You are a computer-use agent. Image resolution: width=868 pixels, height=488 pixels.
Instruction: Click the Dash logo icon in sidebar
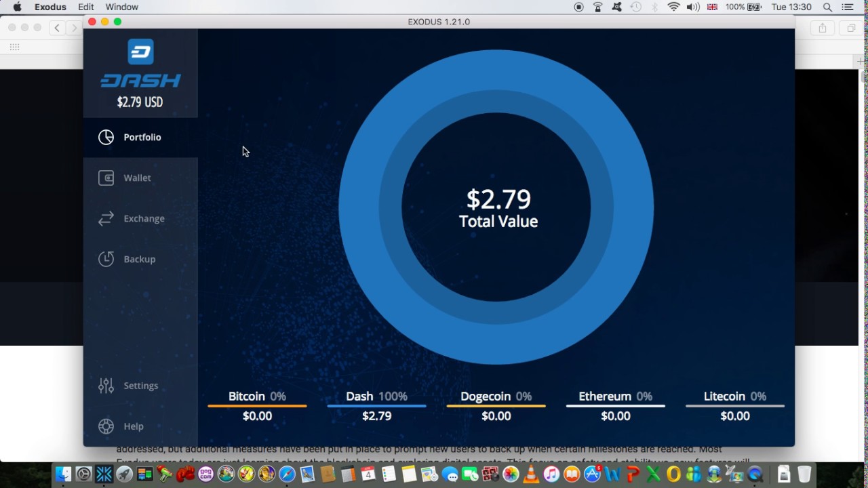pos(140,52)
